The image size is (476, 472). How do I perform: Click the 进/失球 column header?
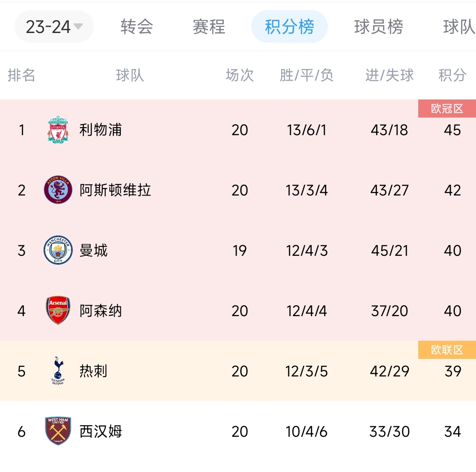pos(390,75)
